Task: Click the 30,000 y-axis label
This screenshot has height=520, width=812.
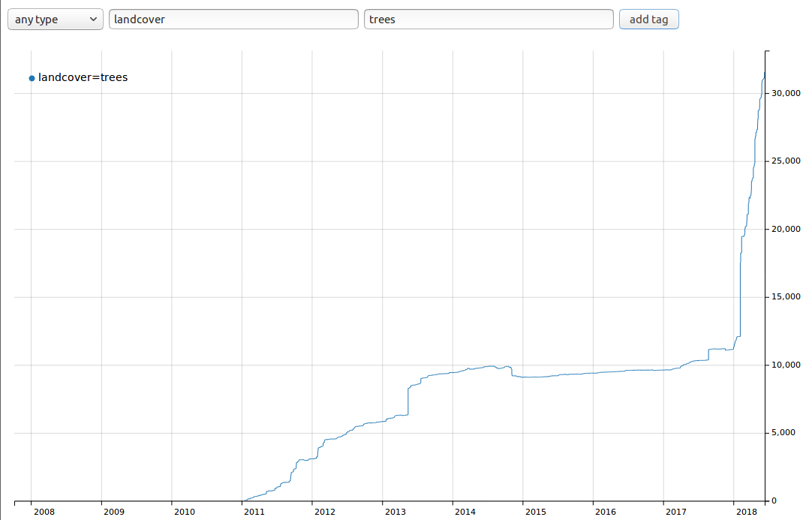Action: 786,93
